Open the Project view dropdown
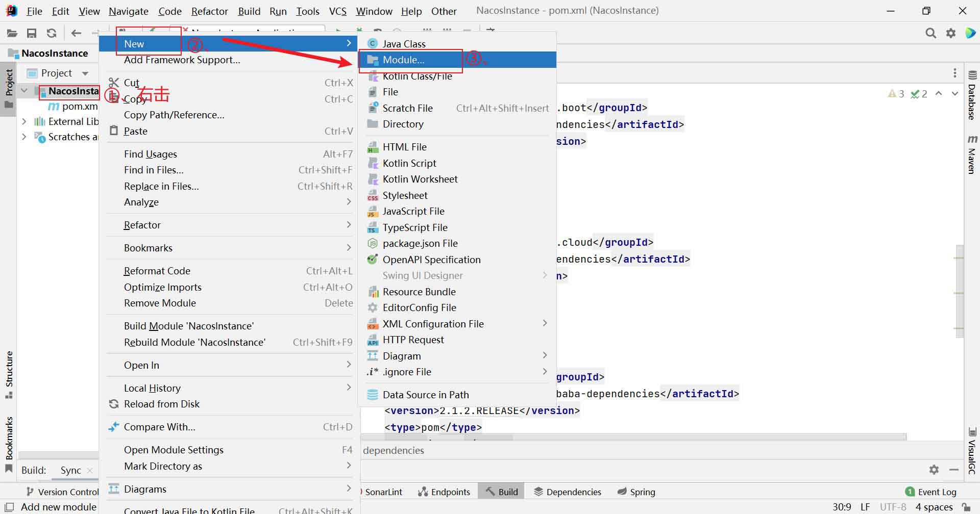 pyautogui.click(x=85, y=73)
